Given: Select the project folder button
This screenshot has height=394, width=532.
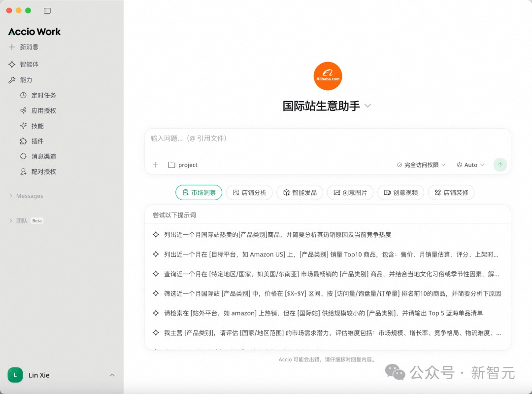Looking at the screenshot, I should click(183, 165).
